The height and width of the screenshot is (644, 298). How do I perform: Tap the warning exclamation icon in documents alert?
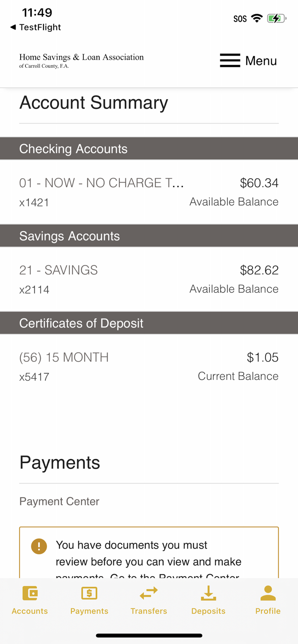[39, 546]
